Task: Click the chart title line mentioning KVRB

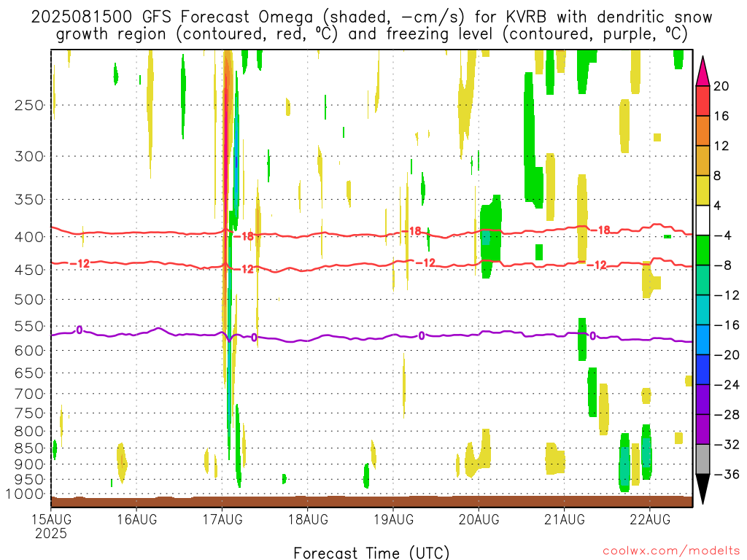Action: click(371, 17)
